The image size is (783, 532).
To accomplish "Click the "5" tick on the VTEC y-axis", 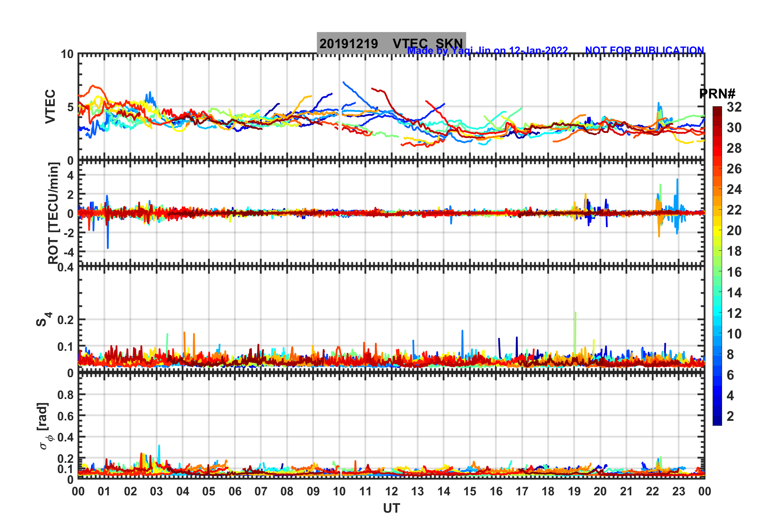I will (70, 107).
